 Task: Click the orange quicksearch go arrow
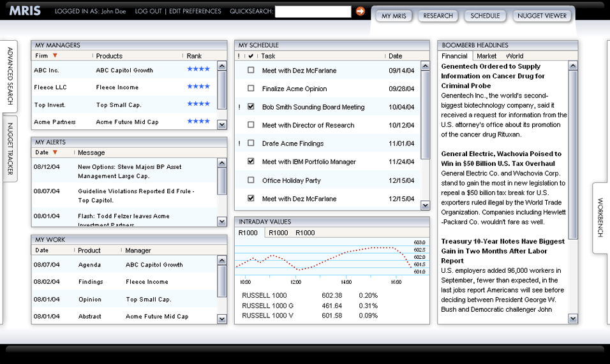tap(361, 11)
